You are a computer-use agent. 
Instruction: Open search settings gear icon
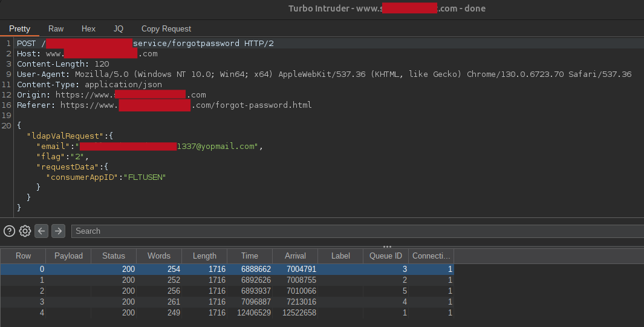(x=25, y=231)
